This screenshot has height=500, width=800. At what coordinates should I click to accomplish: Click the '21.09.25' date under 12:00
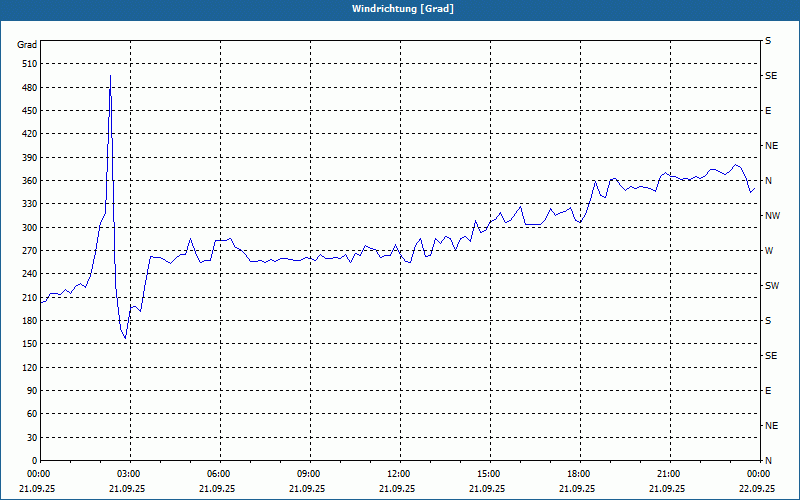click(x=397, y=488)
